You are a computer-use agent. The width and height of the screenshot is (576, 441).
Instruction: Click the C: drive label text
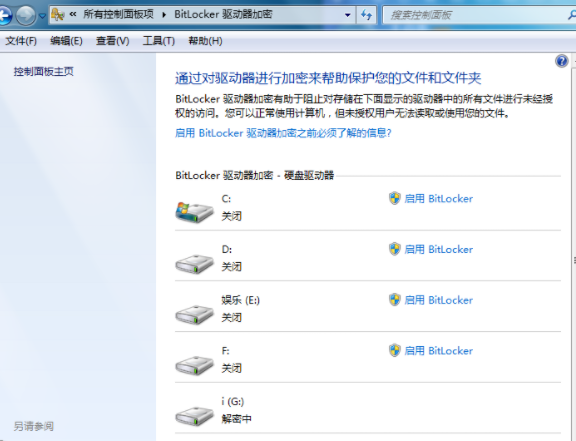pyautogui.click(x=226, y=199)
